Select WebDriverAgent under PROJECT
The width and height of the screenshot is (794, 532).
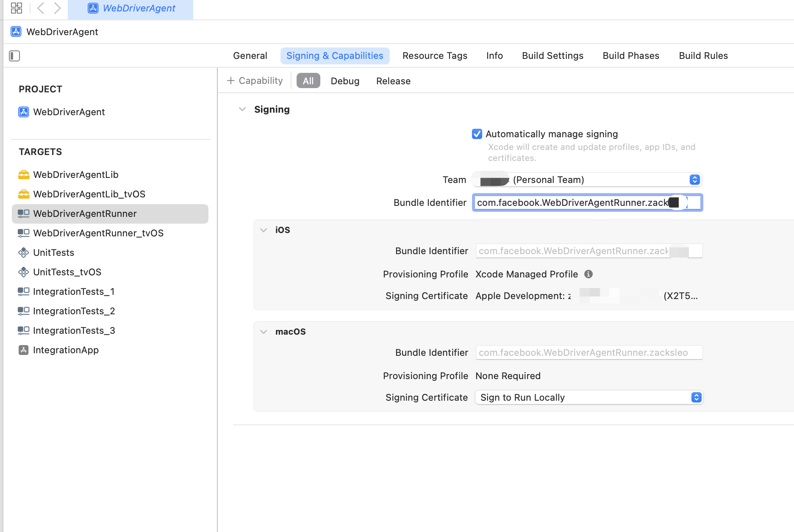click(69, 112)
